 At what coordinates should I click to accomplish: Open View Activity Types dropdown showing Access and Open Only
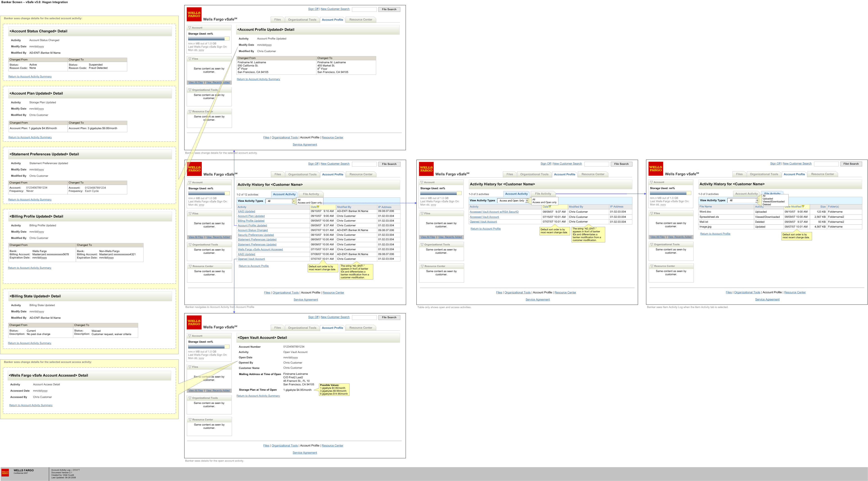pyautogui.click(x=513, y=201)
